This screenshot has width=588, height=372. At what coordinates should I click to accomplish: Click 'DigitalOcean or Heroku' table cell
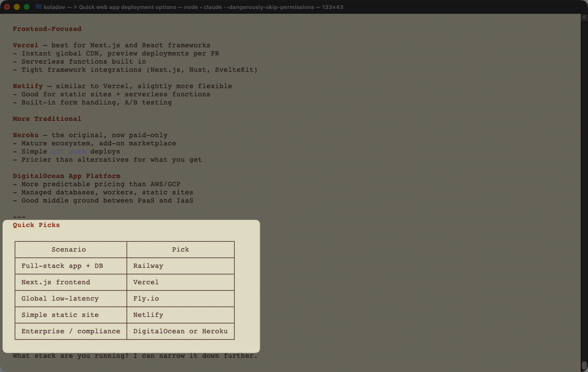pyautogui.click(x=180, y=331)
